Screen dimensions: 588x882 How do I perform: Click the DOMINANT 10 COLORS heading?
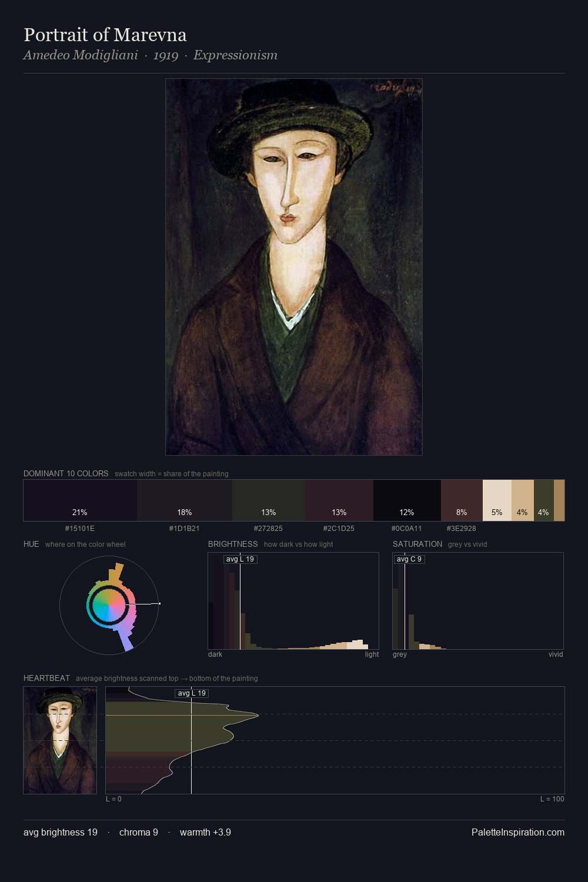66,473
